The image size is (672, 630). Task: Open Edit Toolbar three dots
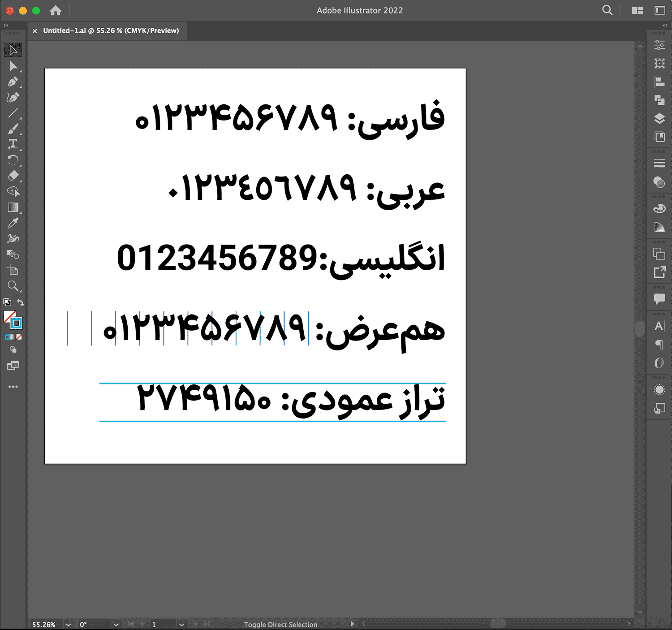click(x=13, y=386)
